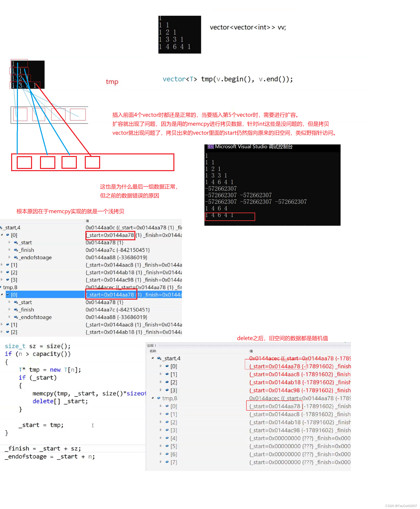This screenshot has width=420, height=509.
Task: Expand the [5] row in 监视 1
Action: 161,446
